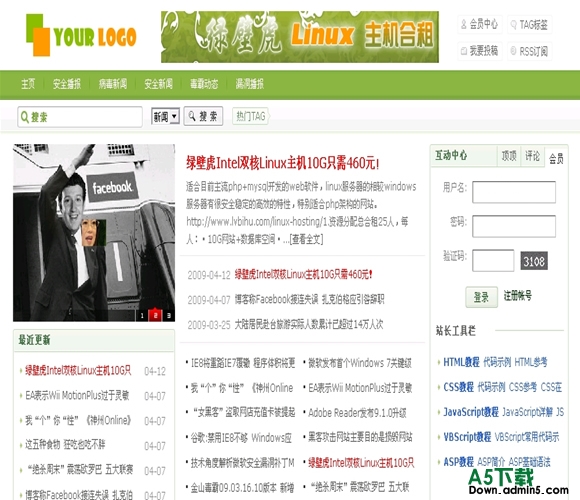
Task: Click the 搜索 search button
Action: [x=203, y=116]
